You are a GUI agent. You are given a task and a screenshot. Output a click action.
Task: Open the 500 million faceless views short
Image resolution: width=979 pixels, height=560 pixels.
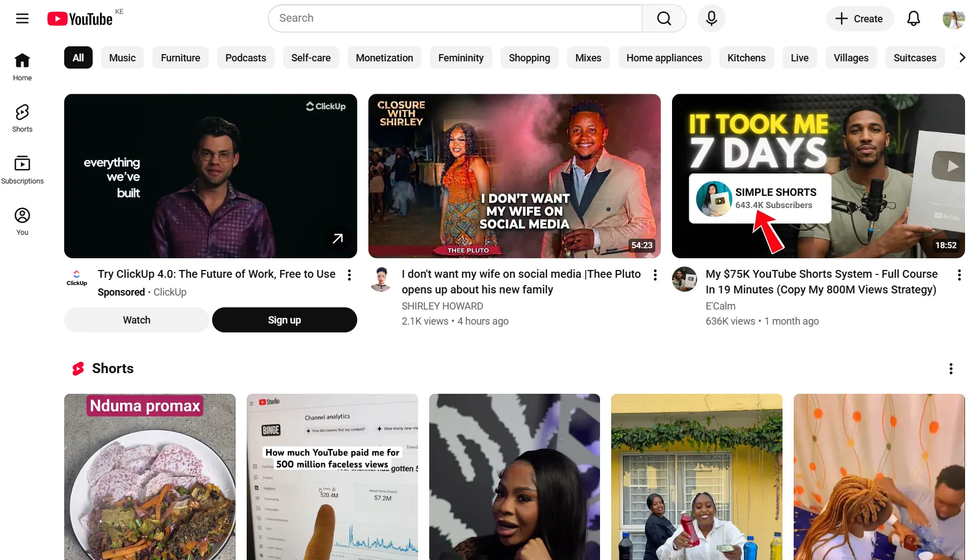(332, 477)
